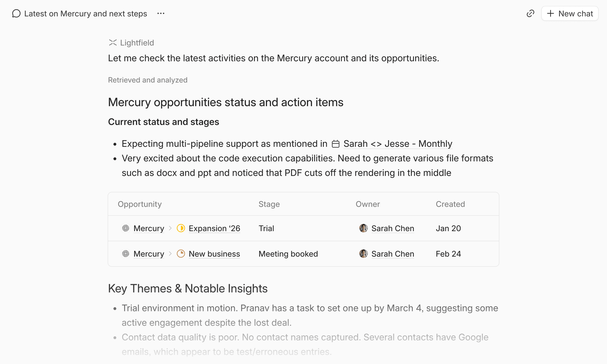Open the Mercury account link in the Trial row
The width and height of the screenshot is (607, 364).
click(149, 228)
